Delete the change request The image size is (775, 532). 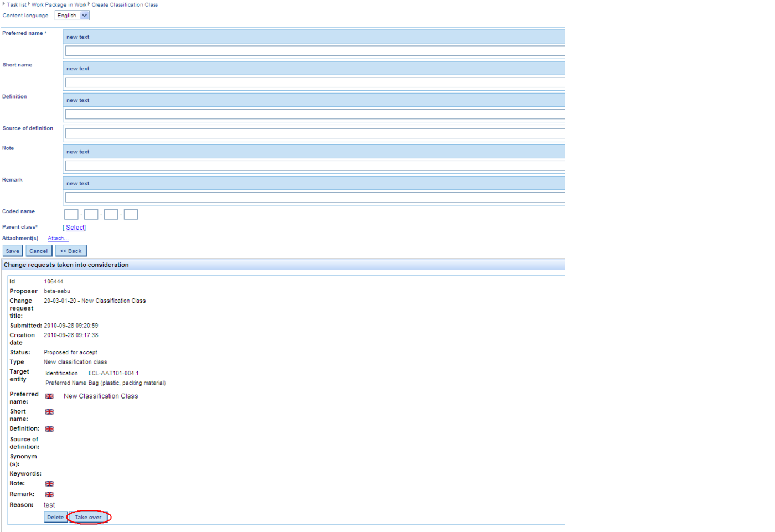tap(55, 517)
